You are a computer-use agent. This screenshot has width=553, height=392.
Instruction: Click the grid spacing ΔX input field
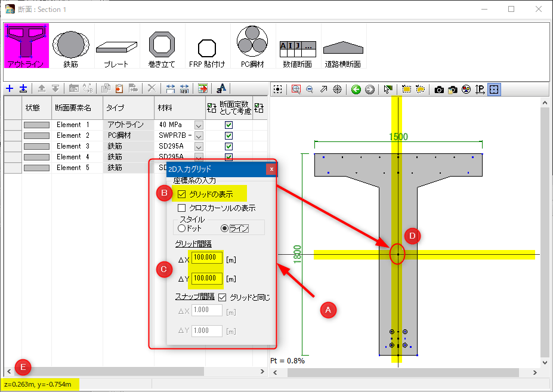click(x=207, y=257)
